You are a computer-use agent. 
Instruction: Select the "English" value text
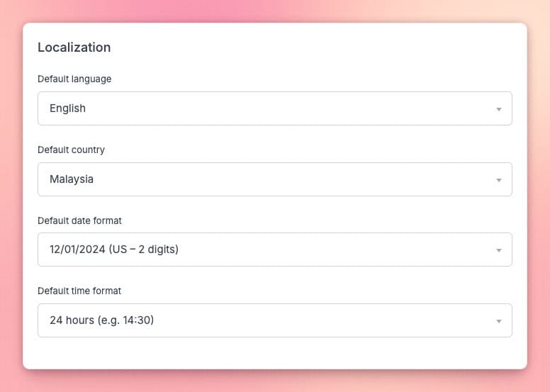point(67,108)
